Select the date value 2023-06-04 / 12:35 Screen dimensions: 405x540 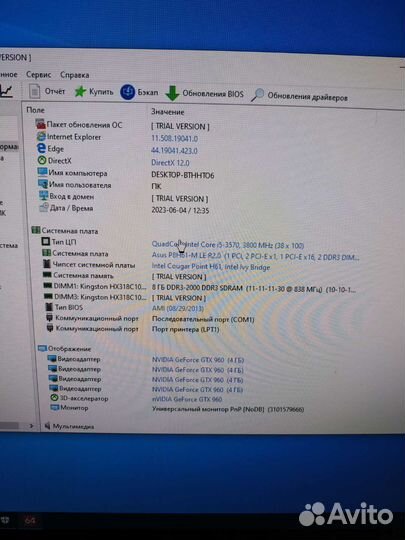(x=180, y=210)
